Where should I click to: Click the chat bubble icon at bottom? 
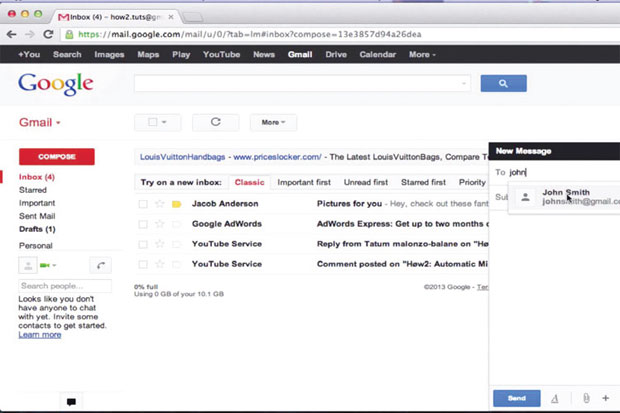point(71,401)
